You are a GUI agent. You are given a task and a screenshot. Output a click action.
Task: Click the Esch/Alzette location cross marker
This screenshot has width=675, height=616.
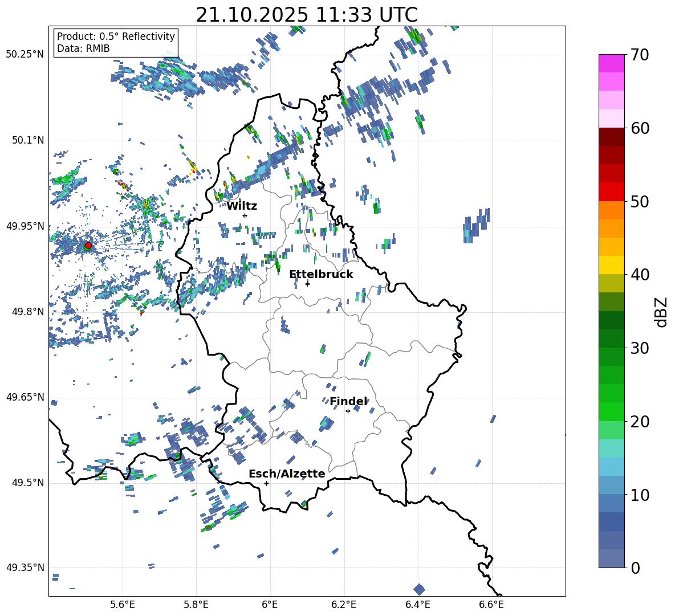(266, 483)
